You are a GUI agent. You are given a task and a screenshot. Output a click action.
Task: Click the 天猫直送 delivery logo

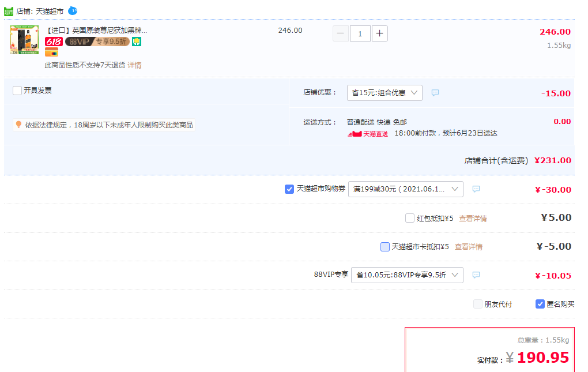[x=368, y=134]
